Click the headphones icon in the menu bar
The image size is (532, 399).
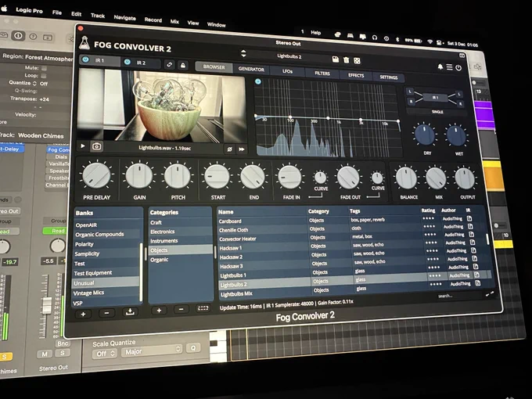[x=375, y=38]
